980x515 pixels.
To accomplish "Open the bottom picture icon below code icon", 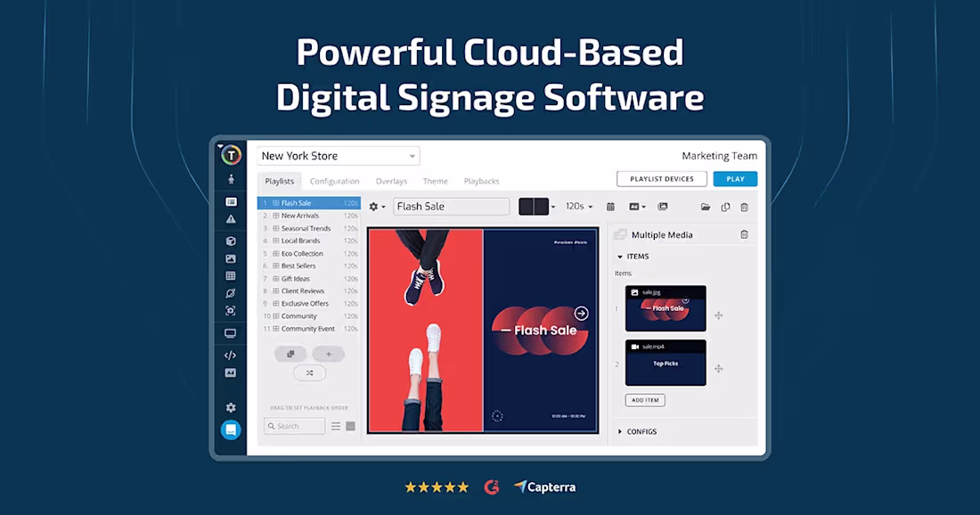I will (231, 373).
